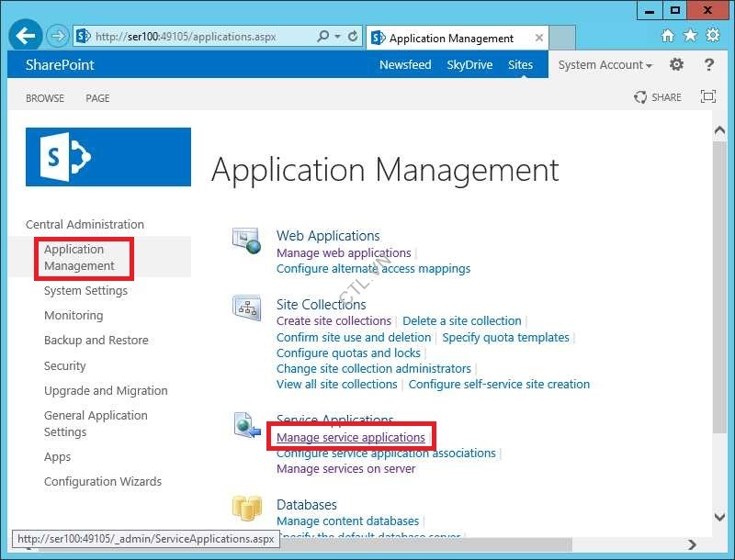Go back with the browser back arrow

click(x=25, y=35)
